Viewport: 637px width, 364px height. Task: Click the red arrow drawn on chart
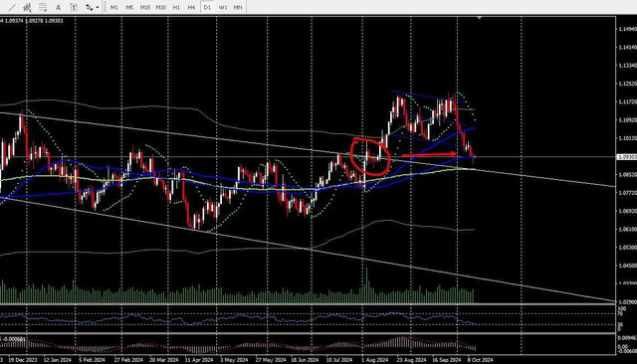(x=429, y=154)
